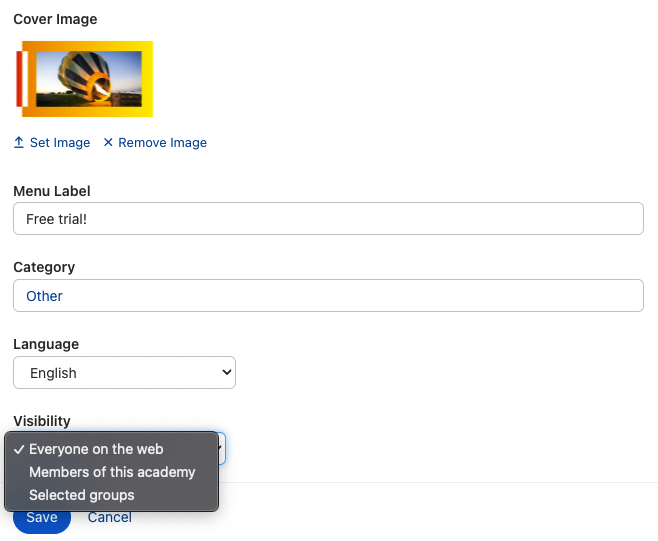
Task: Click the X icon beside Remove Image
Action: click(x=108, y=143)
